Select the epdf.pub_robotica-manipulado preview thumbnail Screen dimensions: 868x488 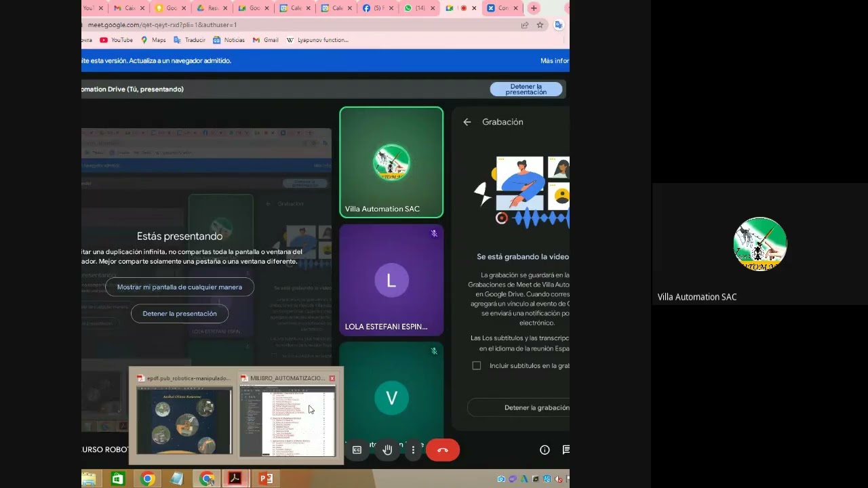click(x=184, y=415)
